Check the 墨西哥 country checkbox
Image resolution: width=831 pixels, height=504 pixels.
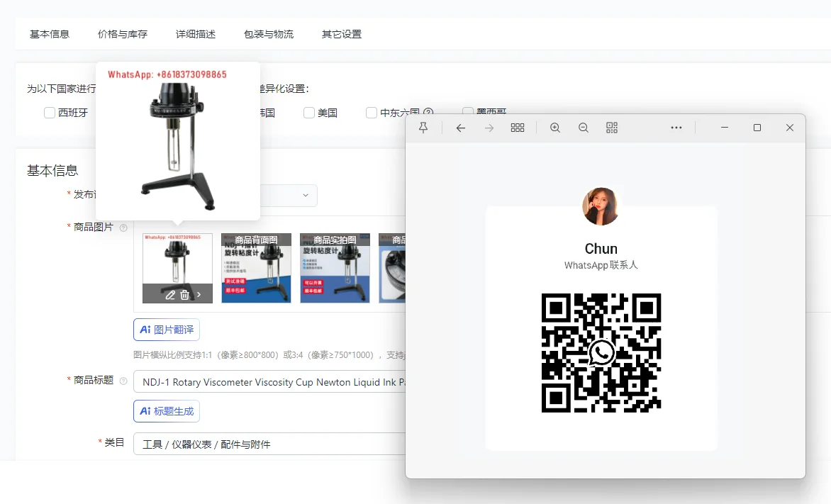point(467,112)
